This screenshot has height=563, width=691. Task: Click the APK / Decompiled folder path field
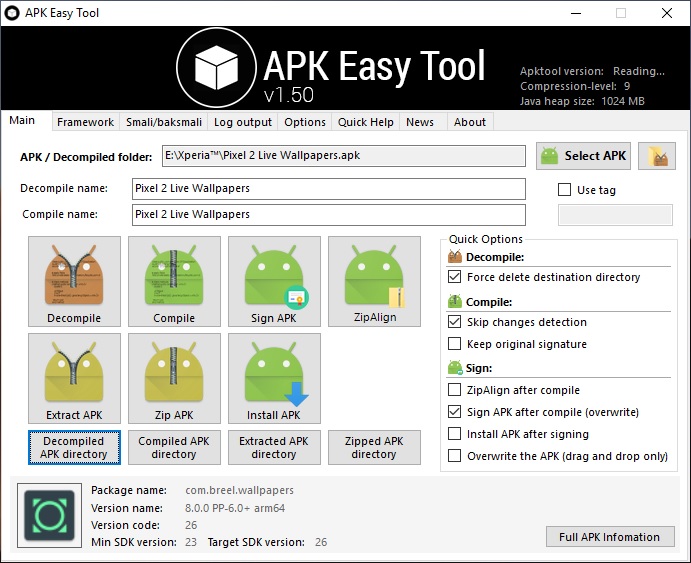pyautogui.click(x=344, y=156)
